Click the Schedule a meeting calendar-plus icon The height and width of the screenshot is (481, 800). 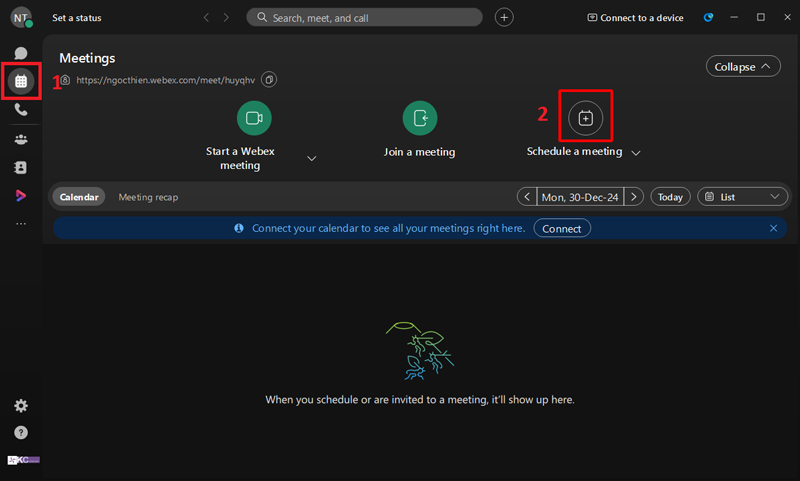coord(586,118)
